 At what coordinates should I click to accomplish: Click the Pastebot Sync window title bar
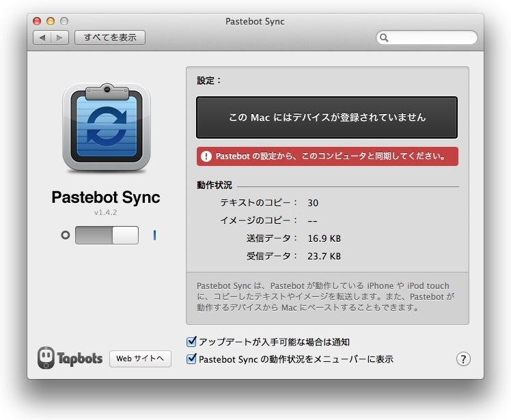pos(255,22)
